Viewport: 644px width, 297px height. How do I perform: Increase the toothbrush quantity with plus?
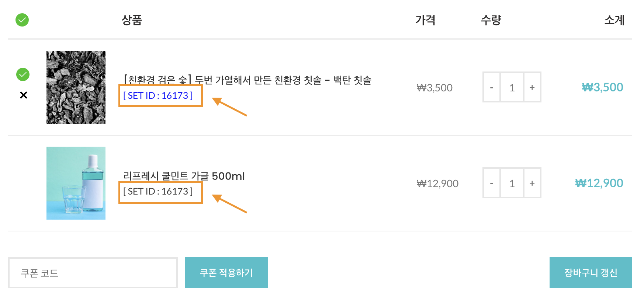pos(532,87)
